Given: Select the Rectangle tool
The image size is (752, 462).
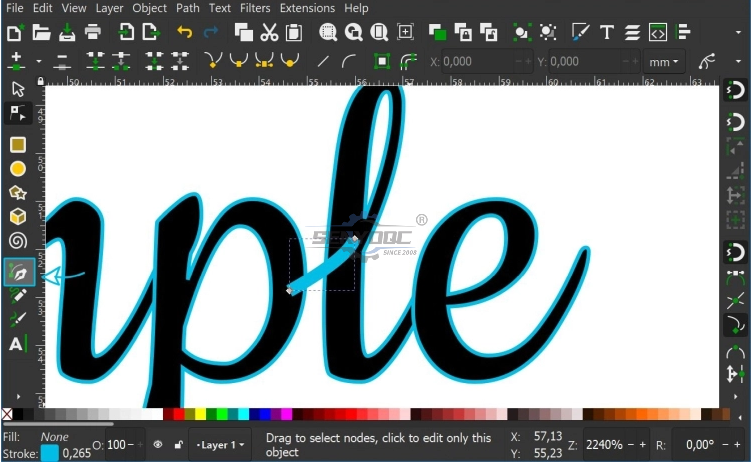Looking at the screenshot, I should coord(18,144).
